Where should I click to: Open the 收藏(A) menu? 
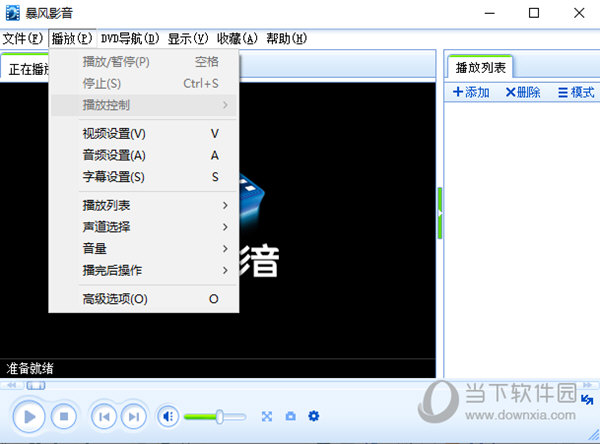[237, 38]
